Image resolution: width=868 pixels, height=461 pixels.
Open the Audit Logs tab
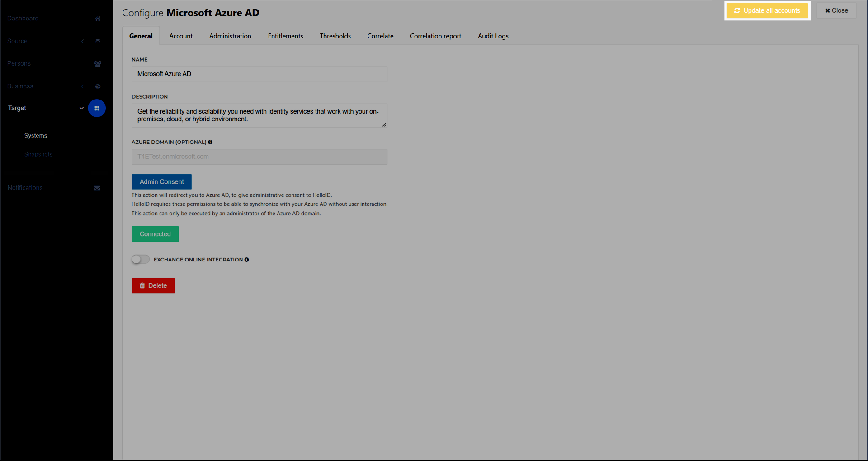click(x=493, y=36)
